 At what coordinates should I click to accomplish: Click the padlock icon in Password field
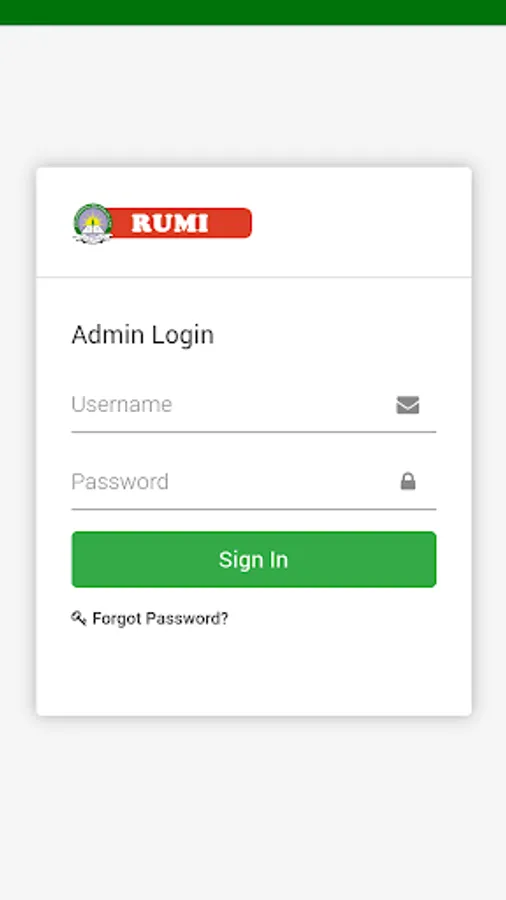[x=408, y=481]
